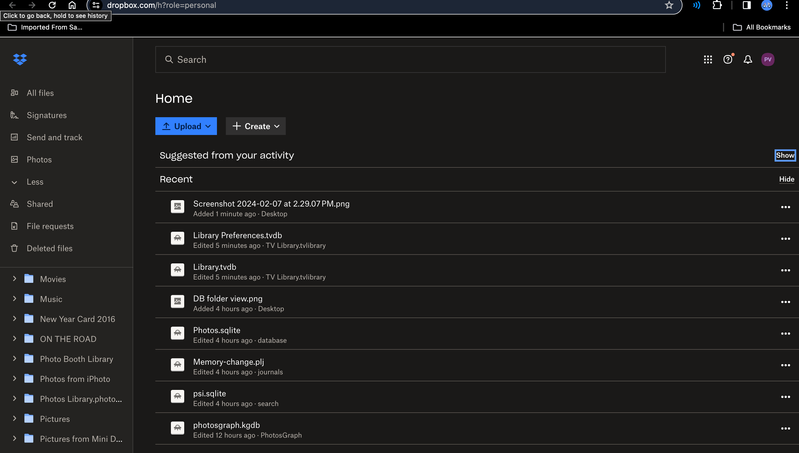
Task: Open the All Bookmarks folder
Action: [762, 27]
